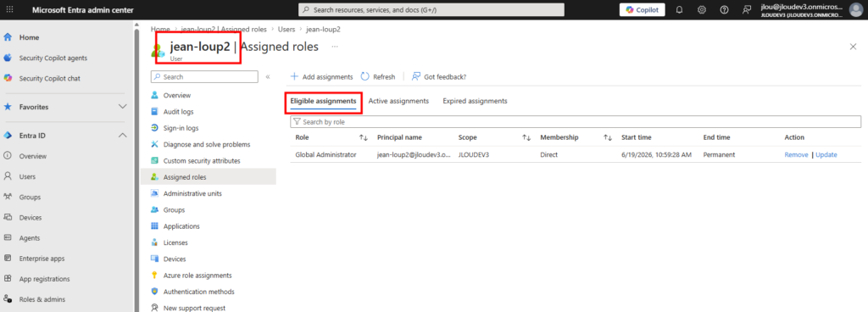868x312 pixels.
Task: Click the Enterprise apps icon
Action: (8, 259)
